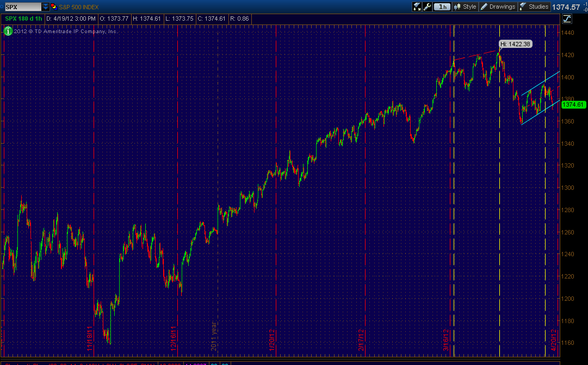Open the Studies menu
Viewport: 588px width, 365px height.
tap(534, 7)
